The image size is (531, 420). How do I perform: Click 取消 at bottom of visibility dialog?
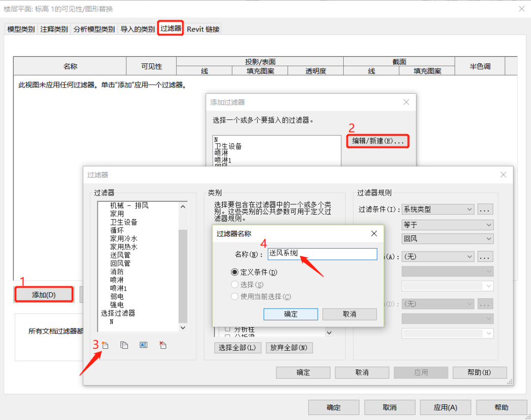[389, 408]
